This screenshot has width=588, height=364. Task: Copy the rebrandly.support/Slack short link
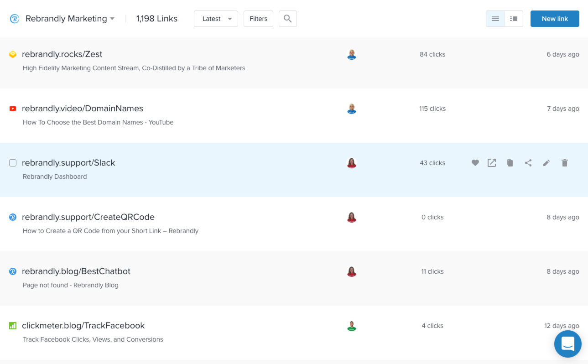[x=510, y=163]
